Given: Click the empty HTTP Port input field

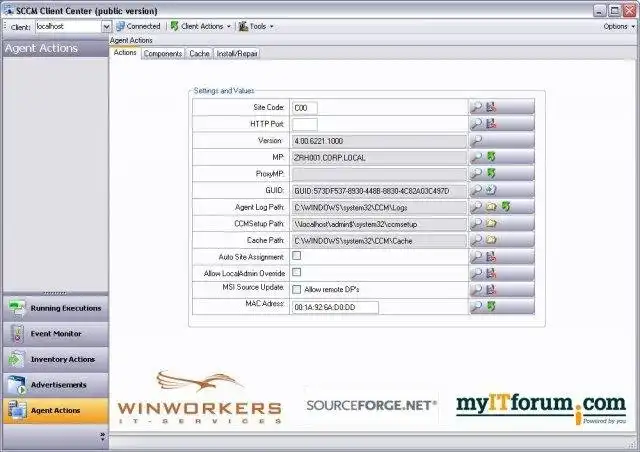Looking at the screenshot, I should [305, 124].
